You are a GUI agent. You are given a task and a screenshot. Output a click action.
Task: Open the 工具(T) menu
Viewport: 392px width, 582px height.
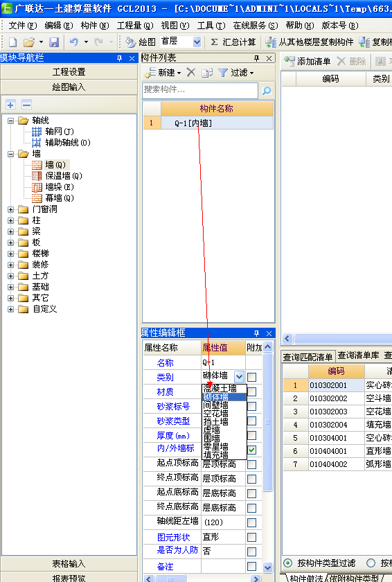[211, 26]
